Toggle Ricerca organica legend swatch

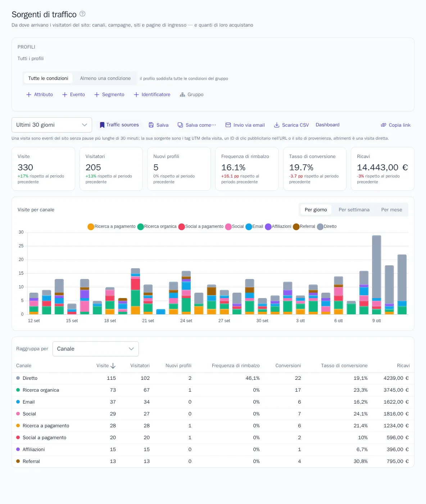tap(140, 226)
